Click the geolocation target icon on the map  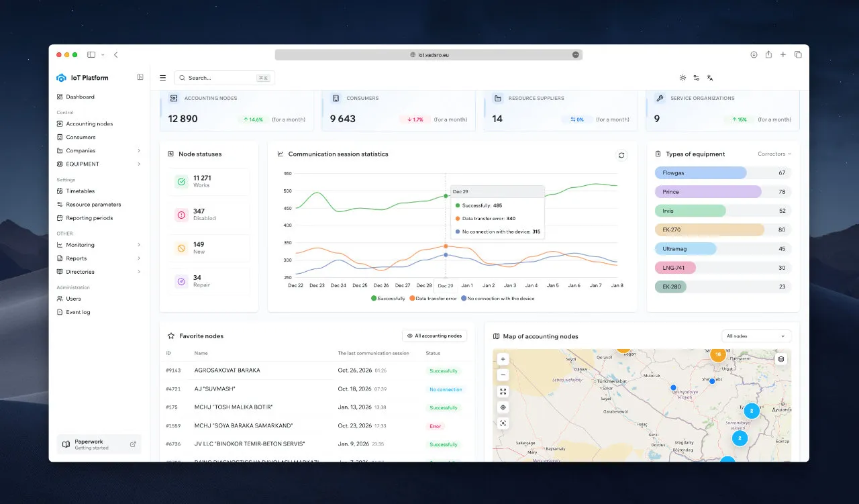503,407
